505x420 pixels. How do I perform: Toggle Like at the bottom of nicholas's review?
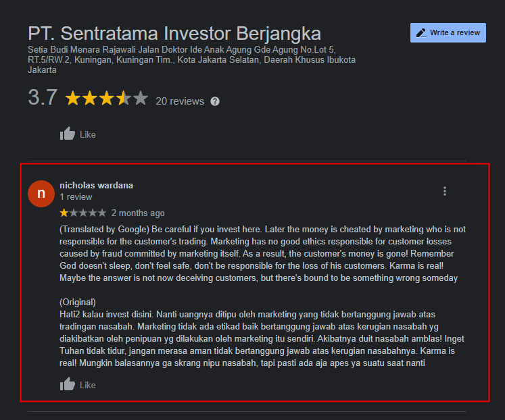point(88,386)
